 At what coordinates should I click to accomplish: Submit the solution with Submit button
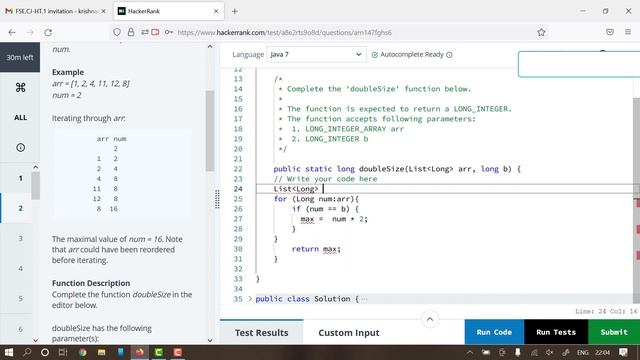point(614,332)
